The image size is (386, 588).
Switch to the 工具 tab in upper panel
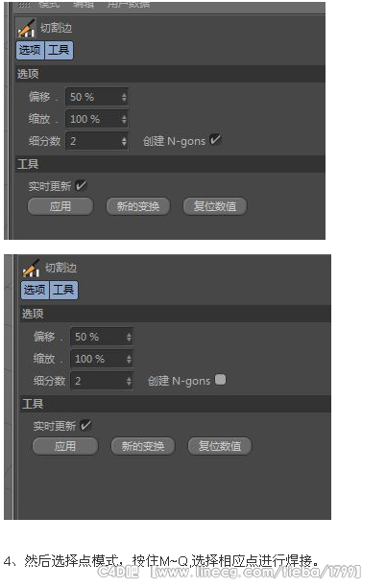pos(59,50)
